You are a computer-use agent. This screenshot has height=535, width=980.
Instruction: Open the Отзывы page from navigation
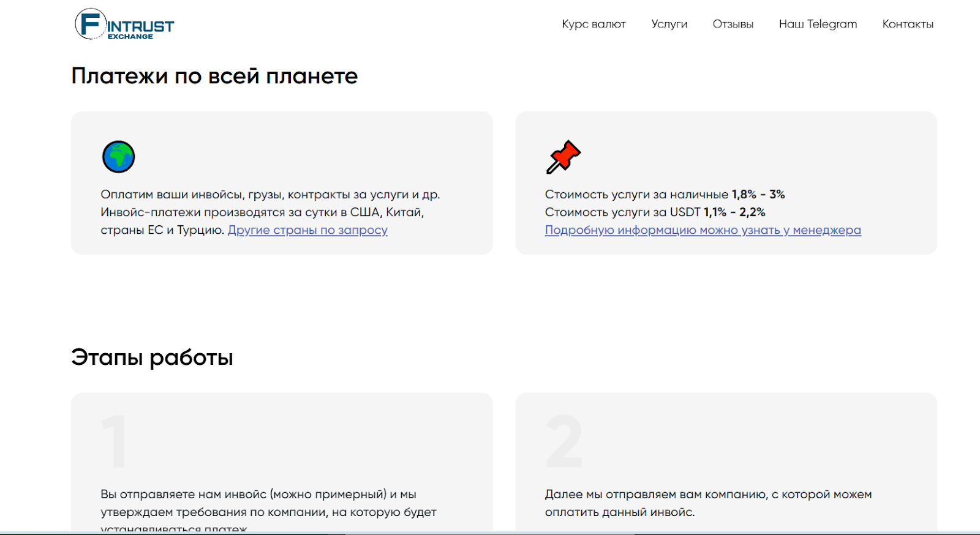(733, 24)
